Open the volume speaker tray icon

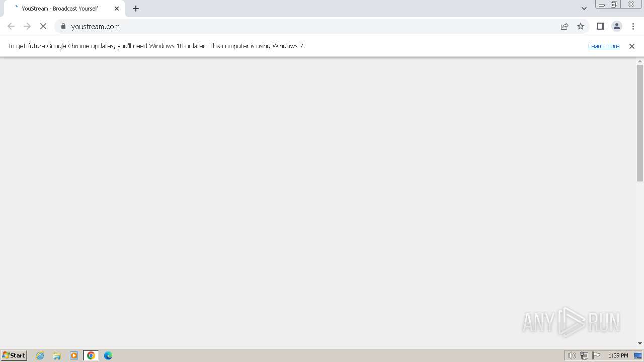(x=572, y=355)
